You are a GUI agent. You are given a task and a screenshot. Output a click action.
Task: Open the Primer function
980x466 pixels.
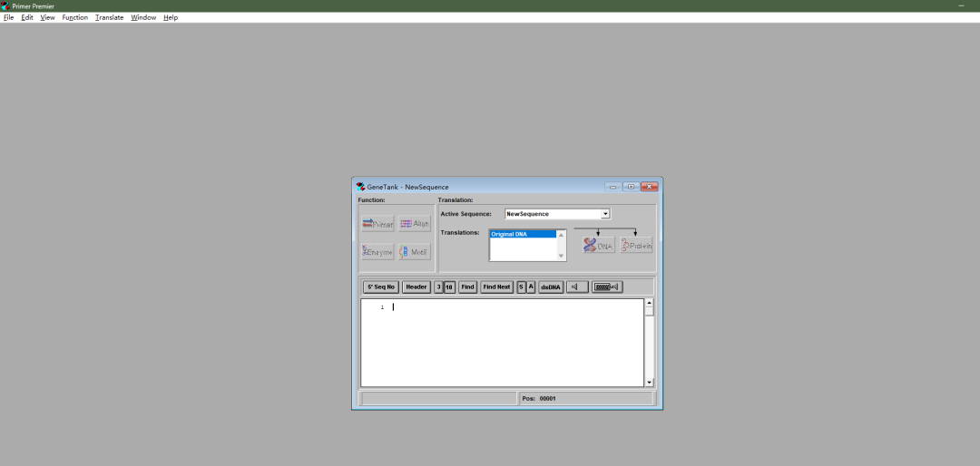click(x=377, y=224)
